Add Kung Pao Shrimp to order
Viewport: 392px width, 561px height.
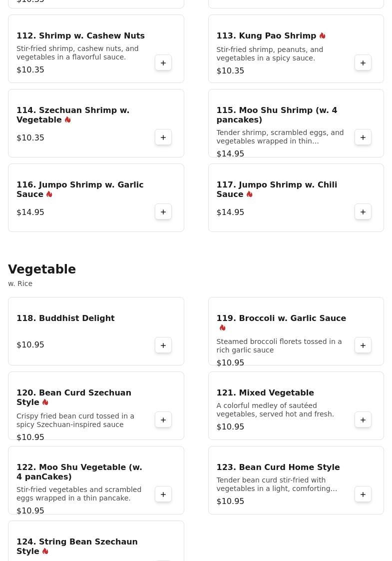pyautogui.click(x=363, y=63)
